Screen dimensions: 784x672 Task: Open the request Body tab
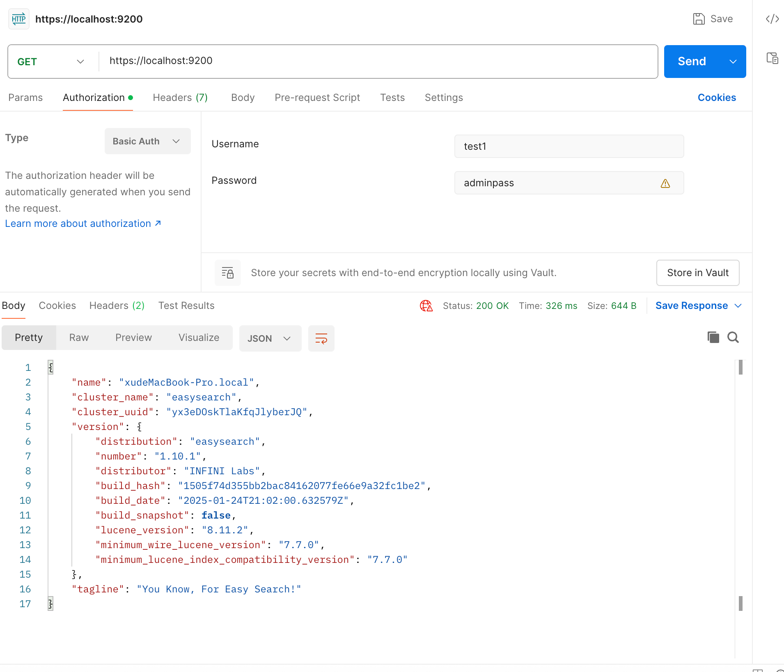tap(243, 98)
